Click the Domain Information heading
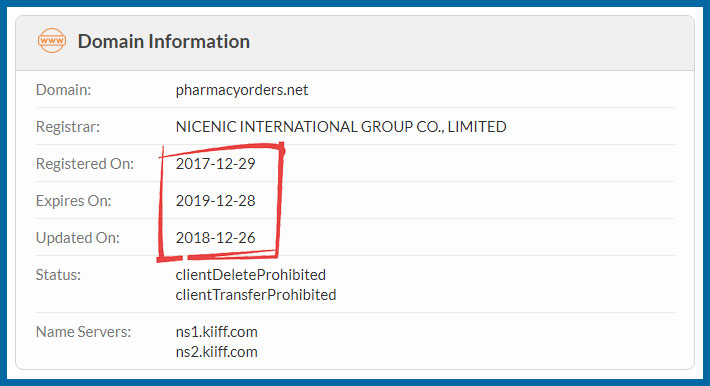The height and width of the screenshot is (386, 710). coord(163,41)
